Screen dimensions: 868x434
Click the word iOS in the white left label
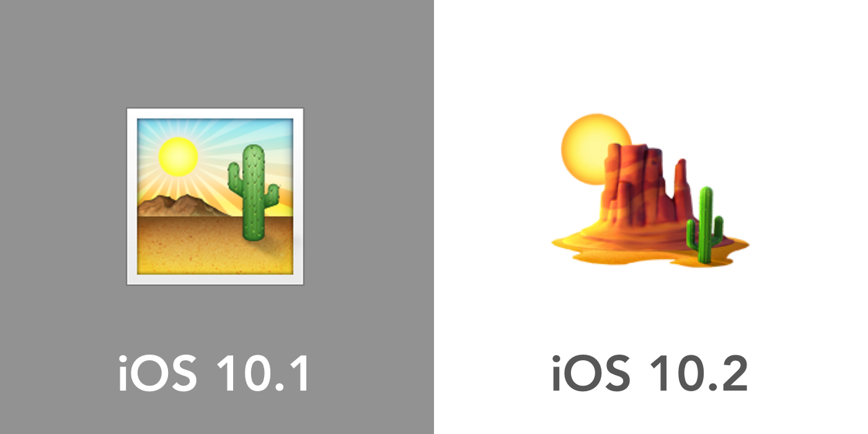tap(158, 373)
